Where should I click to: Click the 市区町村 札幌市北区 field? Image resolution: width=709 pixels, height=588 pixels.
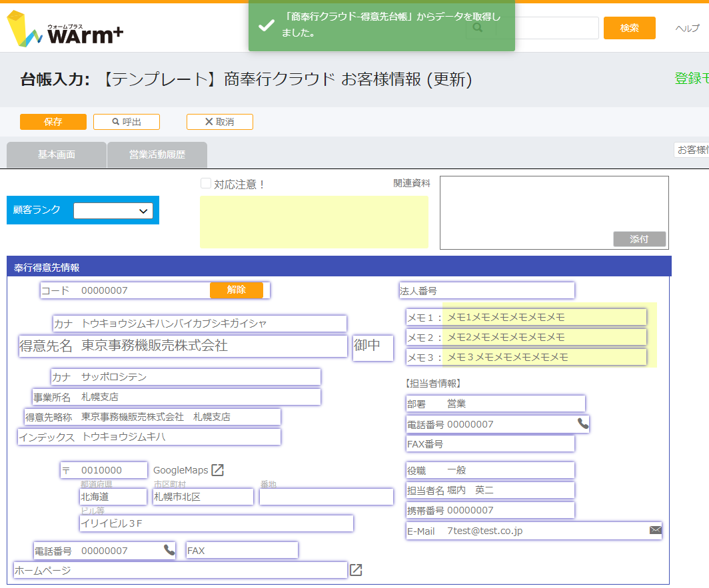point(203,497)
